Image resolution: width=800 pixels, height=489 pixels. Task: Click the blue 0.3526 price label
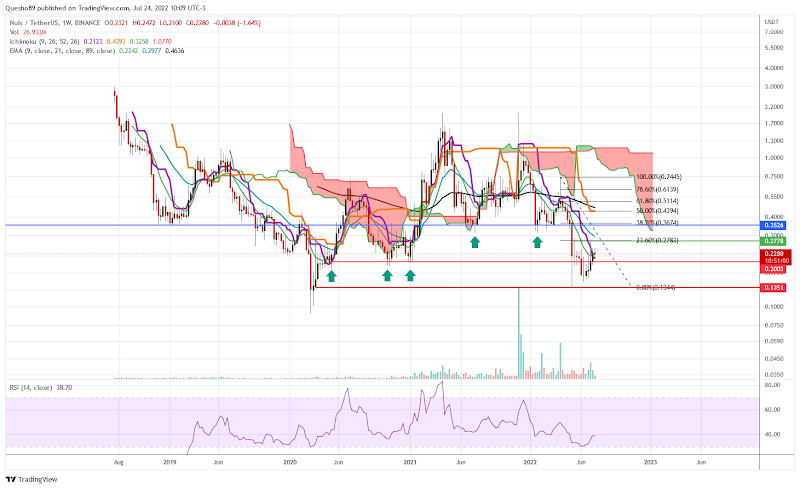(x=773, y=225)
